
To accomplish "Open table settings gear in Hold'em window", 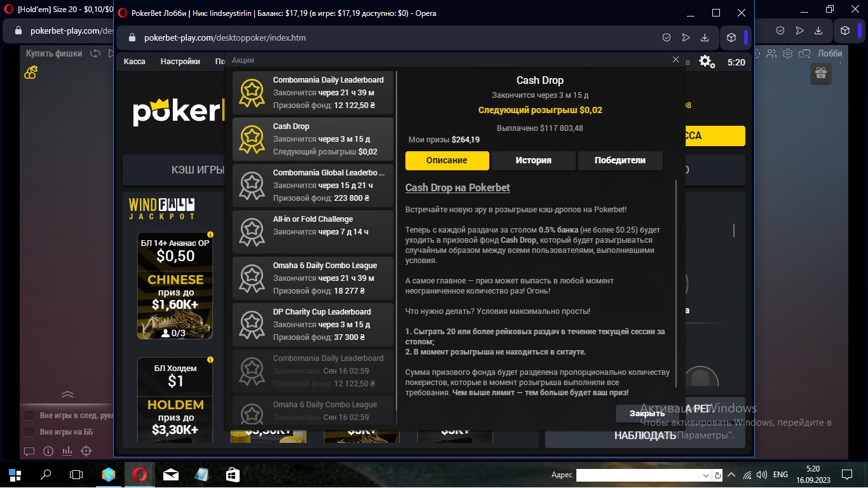I will click(788, 54).
